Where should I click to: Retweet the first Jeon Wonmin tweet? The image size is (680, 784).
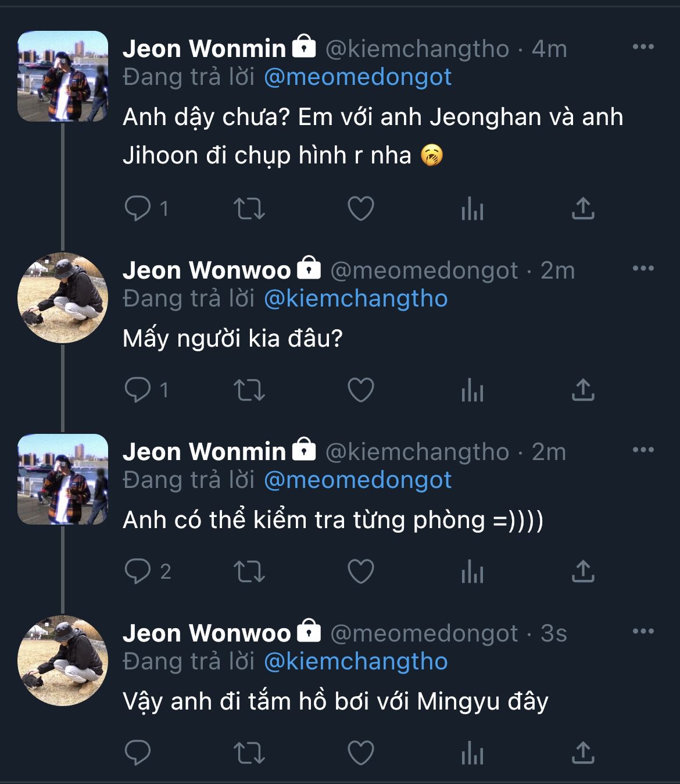[x=249, y=209]
